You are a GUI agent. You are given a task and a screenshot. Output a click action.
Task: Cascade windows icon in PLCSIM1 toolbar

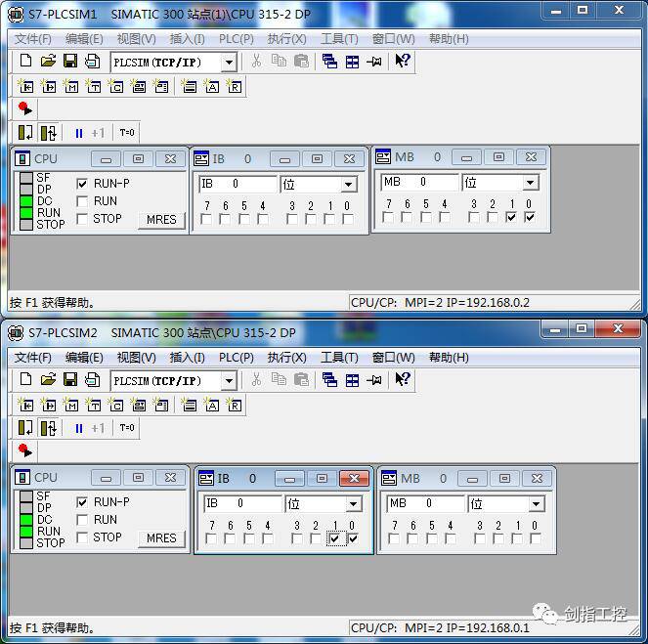[x=329, y=62]
